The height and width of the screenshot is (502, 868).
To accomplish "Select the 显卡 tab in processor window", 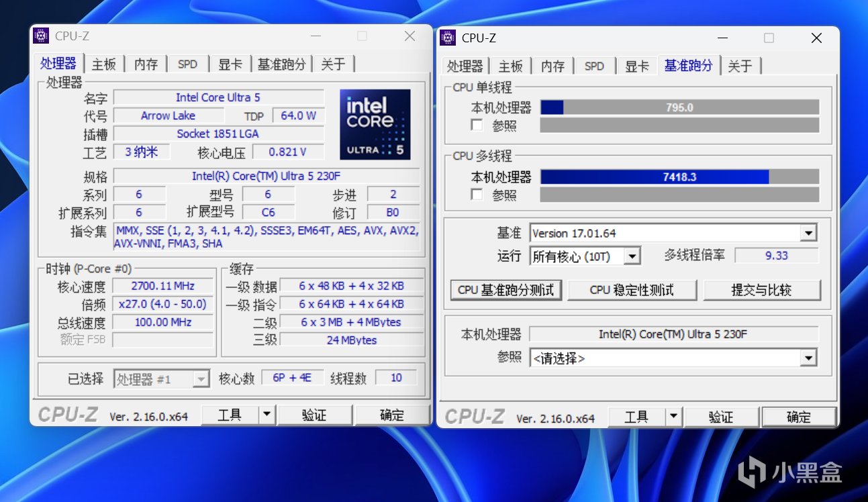I will pos(230,64).
